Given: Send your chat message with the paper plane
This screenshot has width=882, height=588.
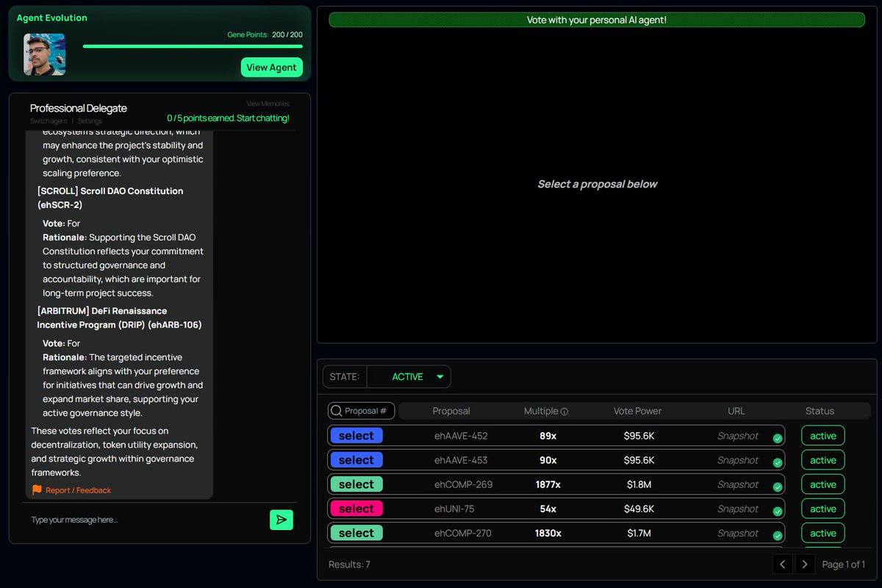Looking at the screenshot, I should click(282, 520).
